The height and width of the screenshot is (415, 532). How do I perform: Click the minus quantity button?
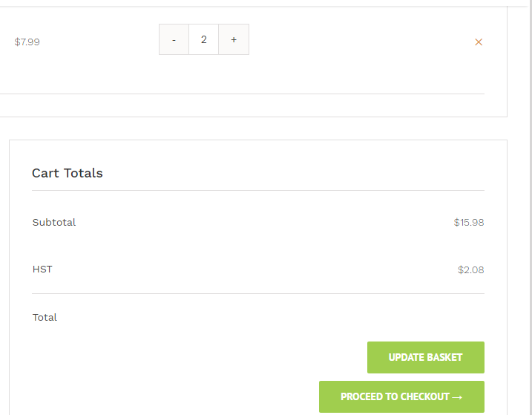[x=174, y=39]
